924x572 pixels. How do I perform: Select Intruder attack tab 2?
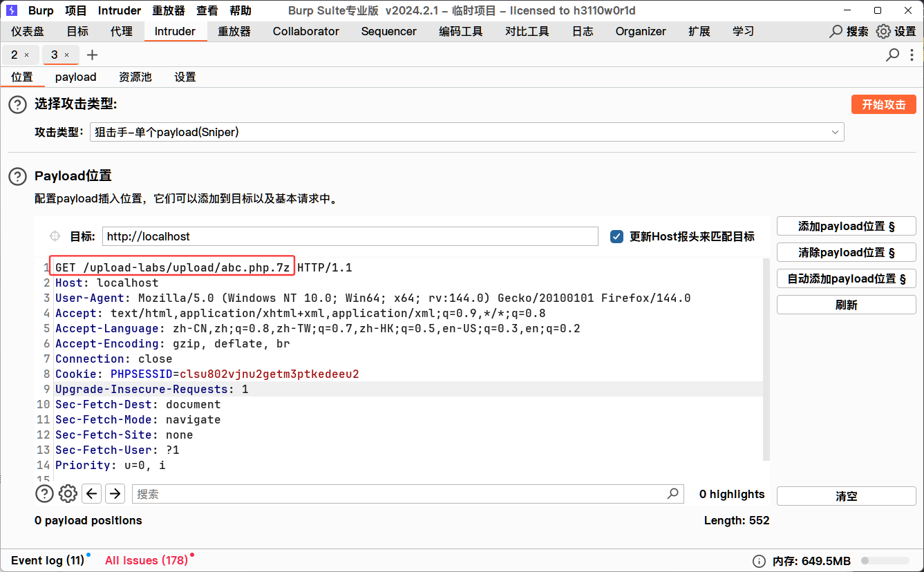(x=15, y=55)
